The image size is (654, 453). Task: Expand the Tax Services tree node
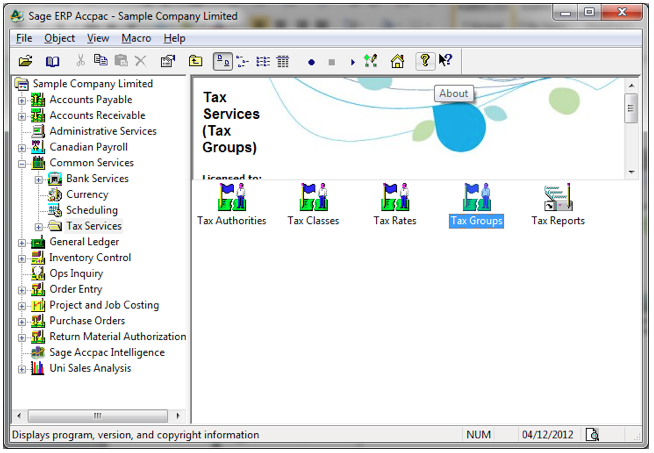click(x=38, y=227)
